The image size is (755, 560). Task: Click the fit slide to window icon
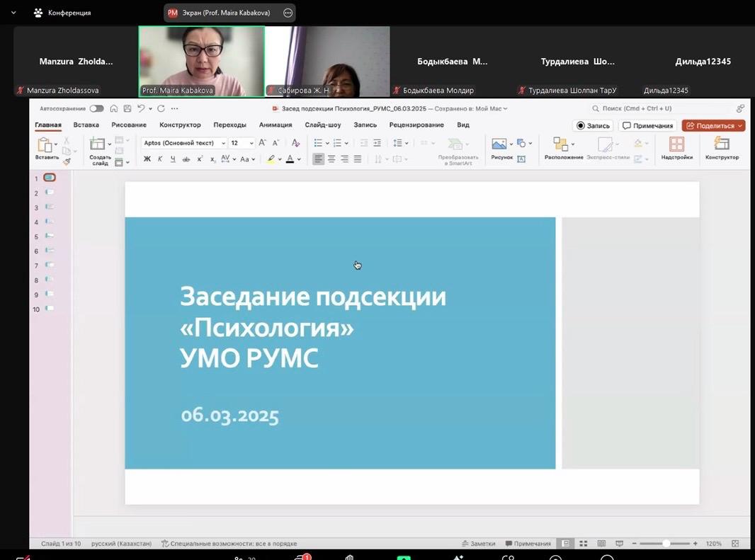pos(734,543)
